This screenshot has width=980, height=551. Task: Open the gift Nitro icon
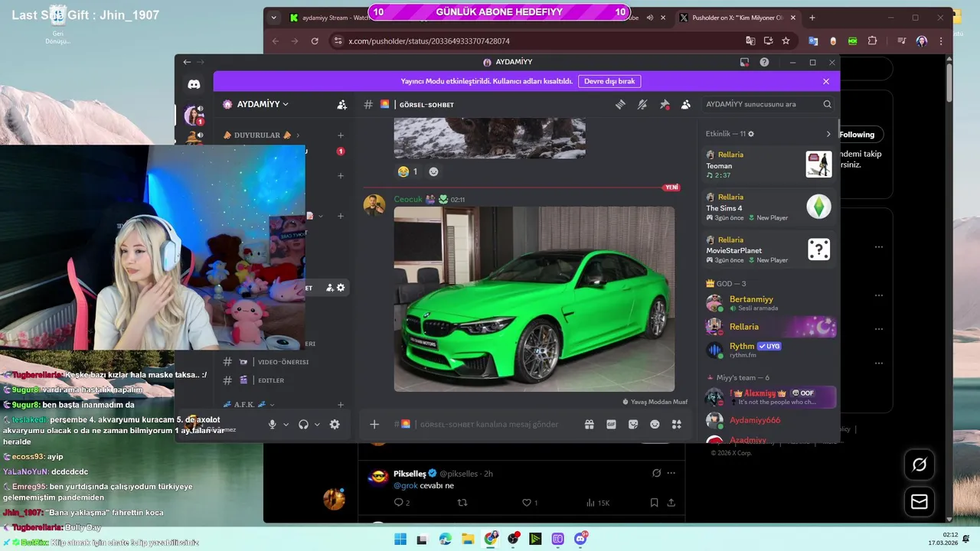(x=589, y=424)
